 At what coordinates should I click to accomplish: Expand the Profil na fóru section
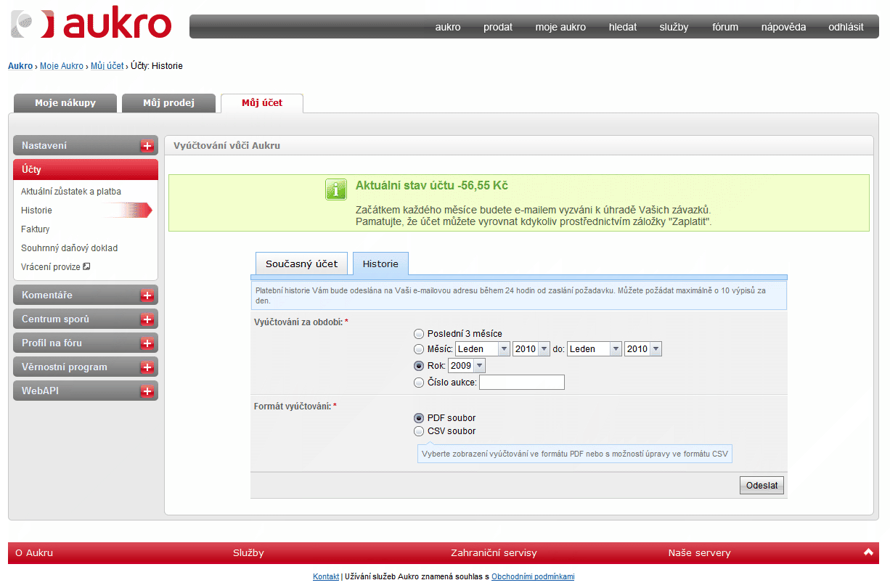click(x=86, y=343)
